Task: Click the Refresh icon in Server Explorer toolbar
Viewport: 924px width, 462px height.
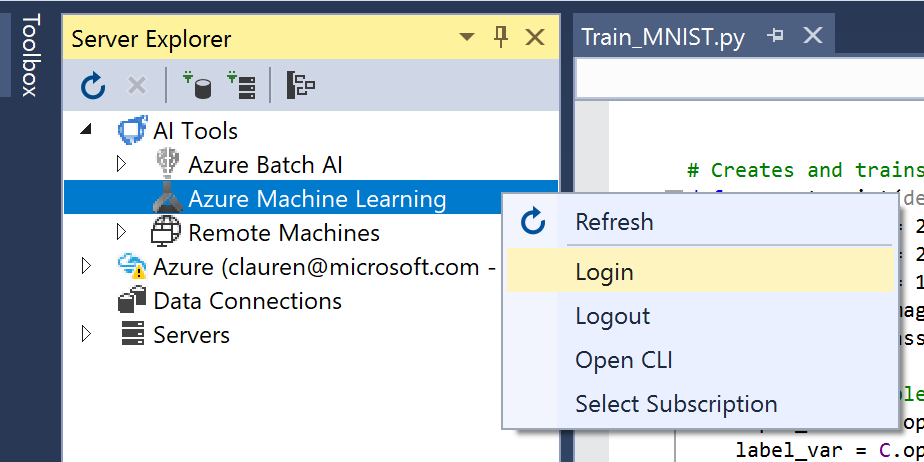Action: click(93, 87)
